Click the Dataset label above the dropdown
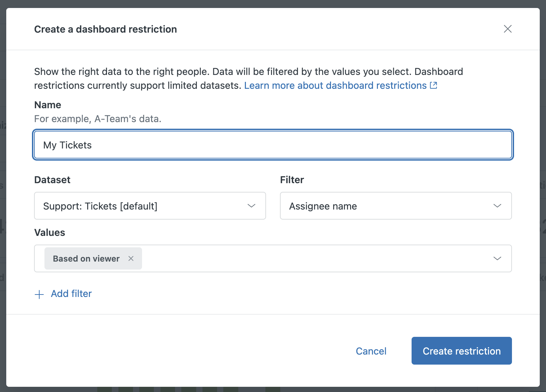Screen dimensions: 546x392 pos(52,180)
